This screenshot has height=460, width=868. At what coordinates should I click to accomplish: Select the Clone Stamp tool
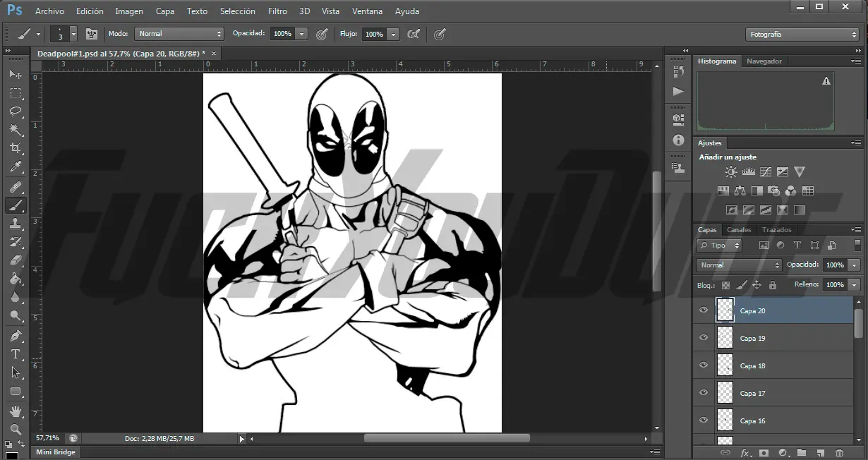[16, 224]
